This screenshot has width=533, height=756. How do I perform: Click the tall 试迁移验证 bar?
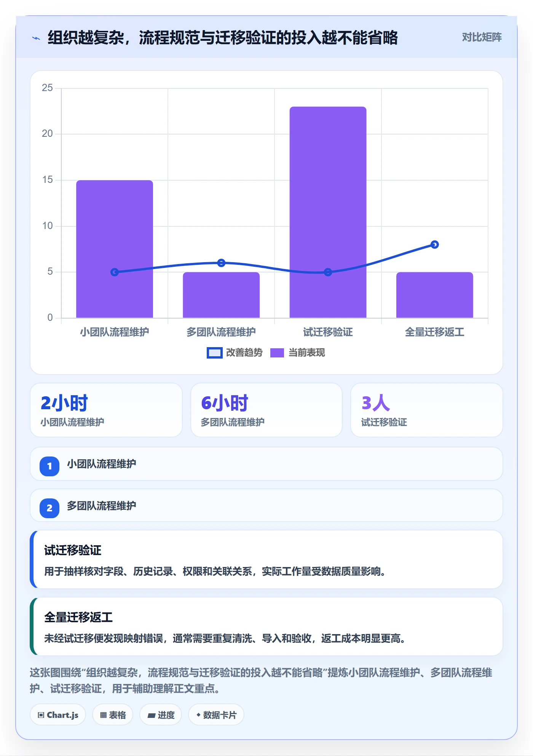pyautogui.click(x=328, y=212)
